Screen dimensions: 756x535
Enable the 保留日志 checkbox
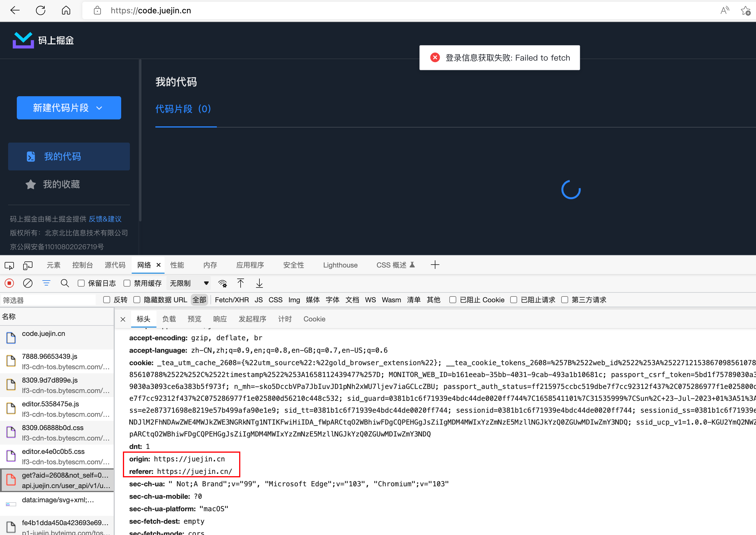tap(81, 283)
